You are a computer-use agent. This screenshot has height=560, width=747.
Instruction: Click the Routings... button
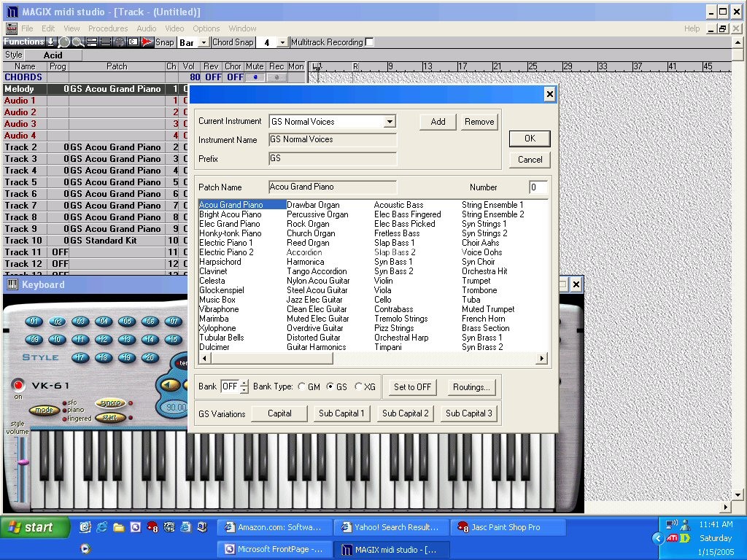pyautogui.click(x=471, y=387)
